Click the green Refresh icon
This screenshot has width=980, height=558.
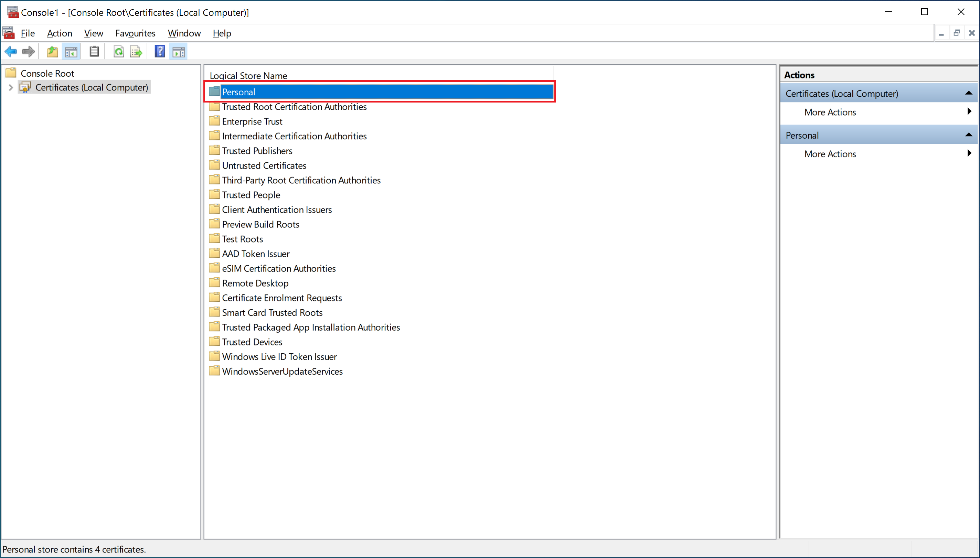119,51
